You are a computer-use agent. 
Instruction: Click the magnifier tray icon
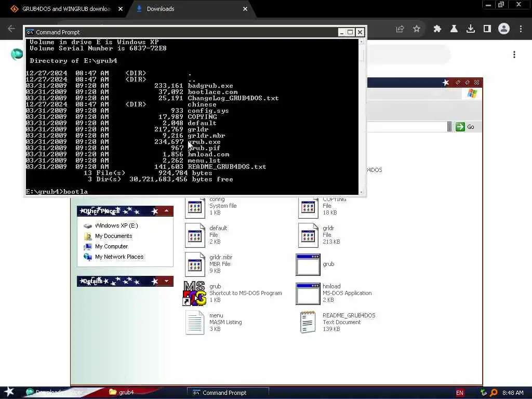[x=494, y=393]
